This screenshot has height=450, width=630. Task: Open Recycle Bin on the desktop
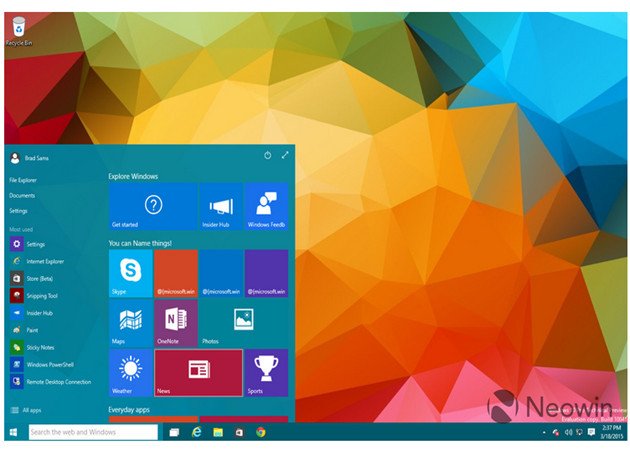tap(15, 32)
